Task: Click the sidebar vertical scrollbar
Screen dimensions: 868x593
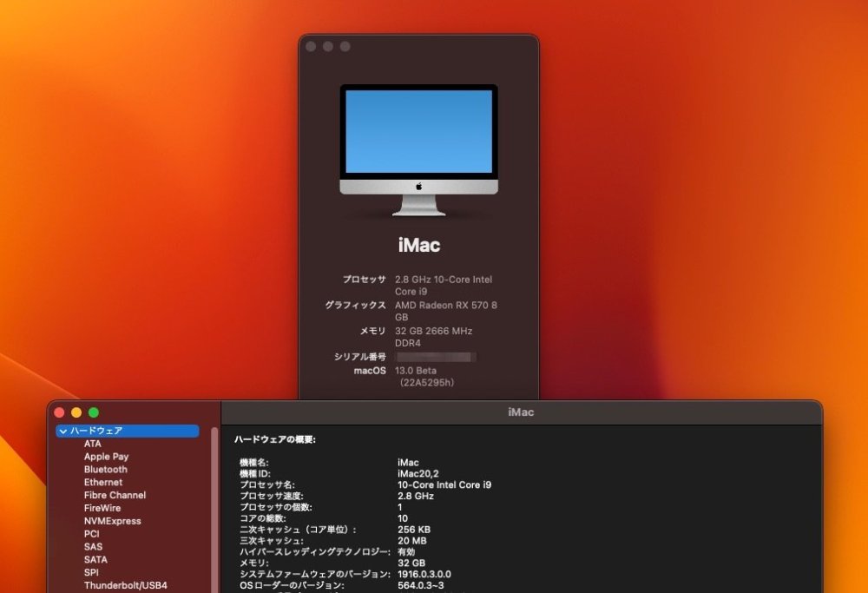Action: coord(214,510)
